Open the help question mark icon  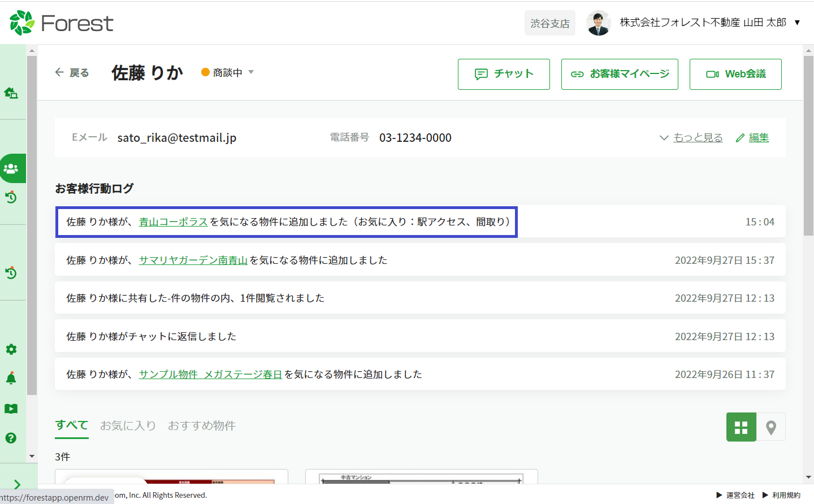coord(11,438)
